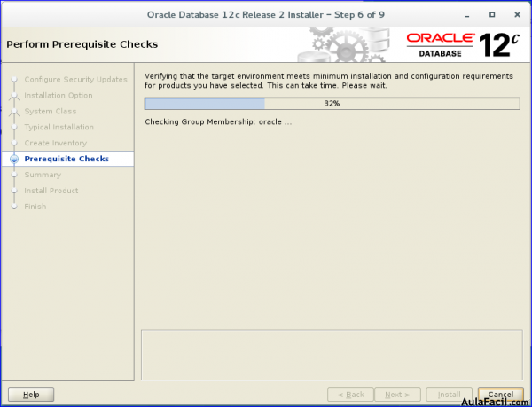Select the Finish step

click(35, 207)
